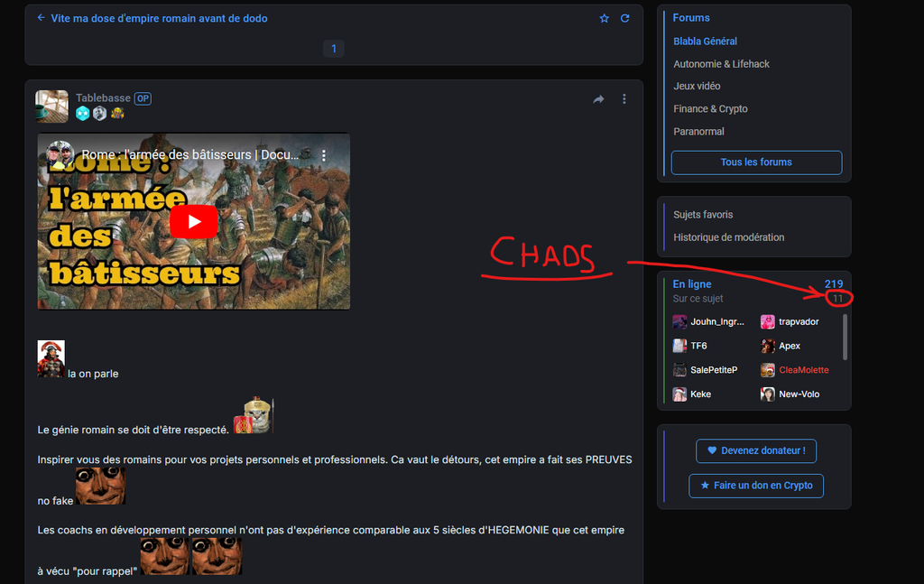Click 'Sur ce sujet' label
Image resolution: width=924 pixels, height=584 pixels.
point(698,299)
